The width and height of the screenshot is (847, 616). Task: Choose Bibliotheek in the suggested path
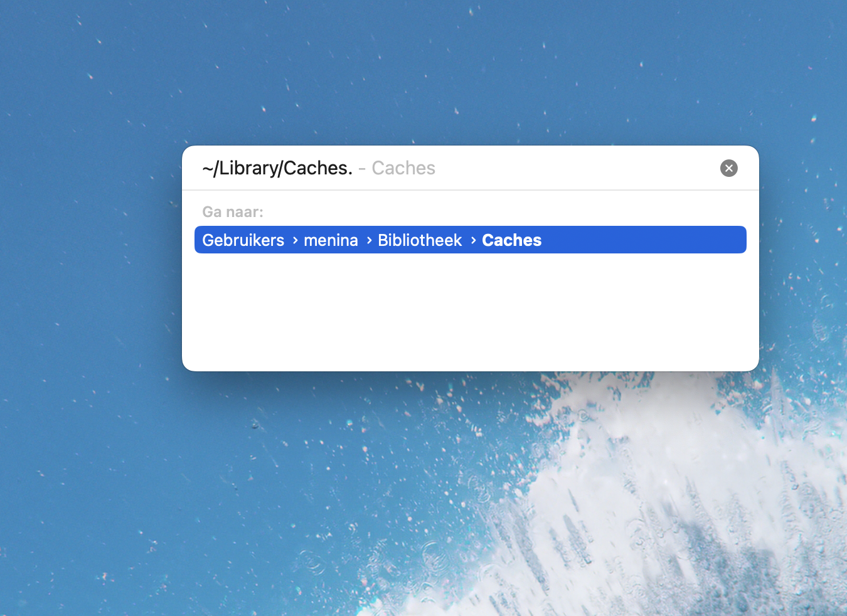(x=419, y=240)
